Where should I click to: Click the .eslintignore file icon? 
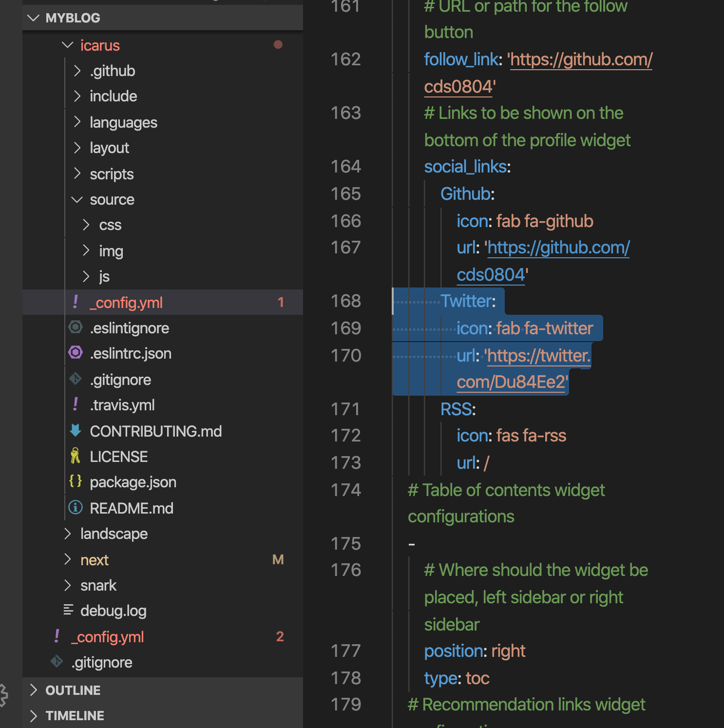coord(76,327)
